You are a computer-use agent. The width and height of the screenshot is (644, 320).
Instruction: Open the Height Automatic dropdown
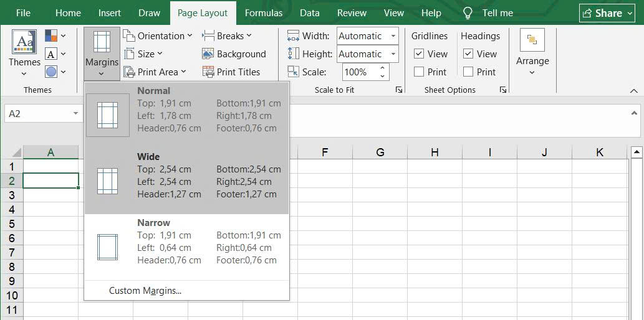(393, 54)
